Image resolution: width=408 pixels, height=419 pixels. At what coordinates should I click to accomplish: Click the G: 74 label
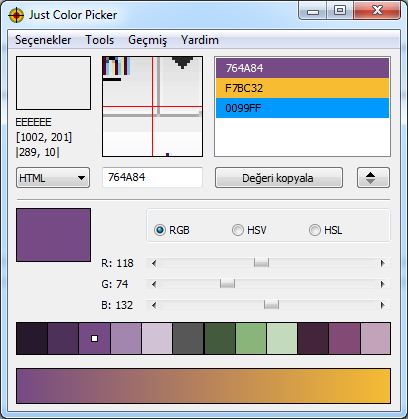point(115,284)
